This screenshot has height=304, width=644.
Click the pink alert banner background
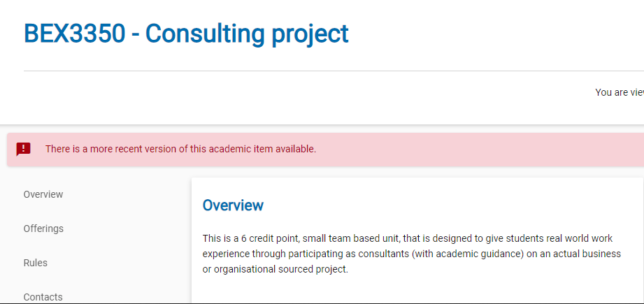coord(472,150)
